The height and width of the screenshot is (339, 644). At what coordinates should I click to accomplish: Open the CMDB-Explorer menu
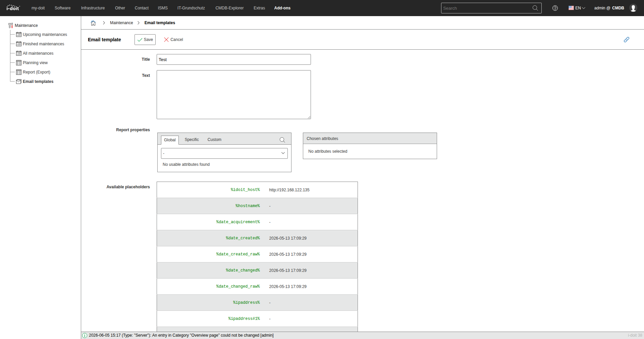click(229, 8)
